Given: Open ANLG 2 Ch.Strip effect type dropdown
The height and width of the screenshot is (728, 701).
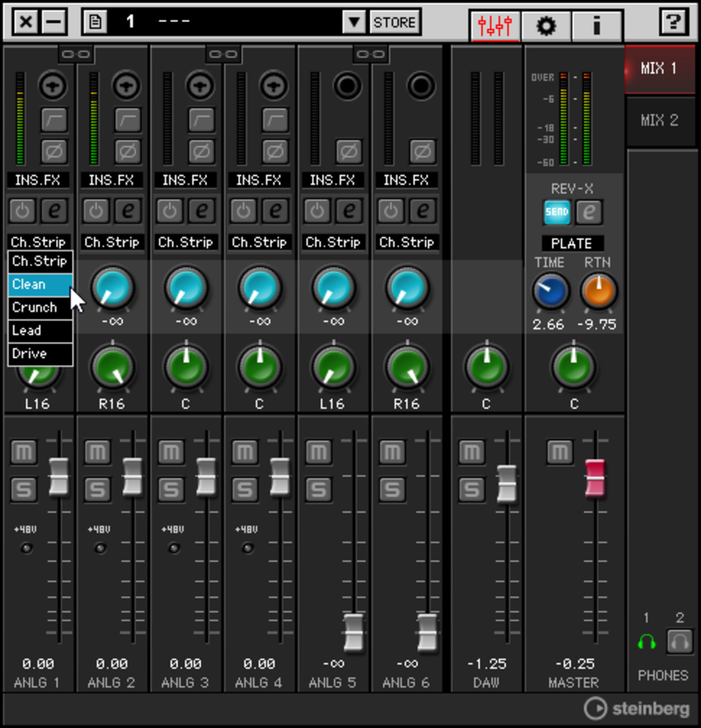Looking at the screenshot, I should click(111, 242).
